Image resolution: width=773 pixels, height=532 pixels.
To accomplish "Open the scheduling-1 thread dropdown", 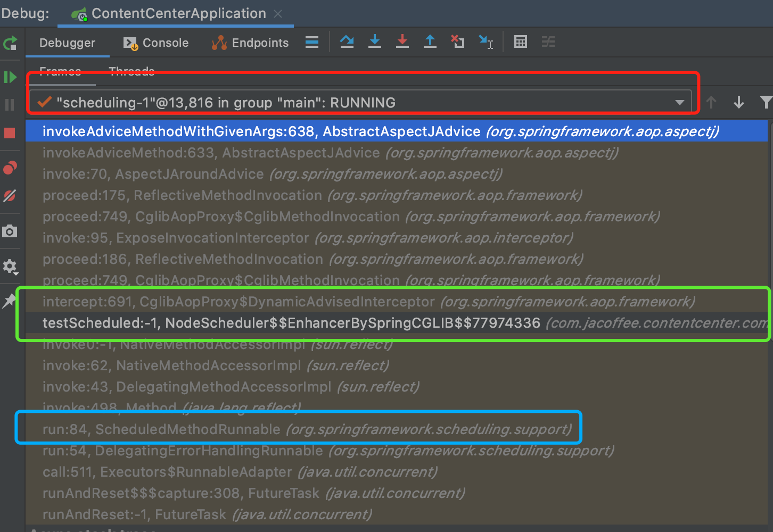I will click(360, 102).
